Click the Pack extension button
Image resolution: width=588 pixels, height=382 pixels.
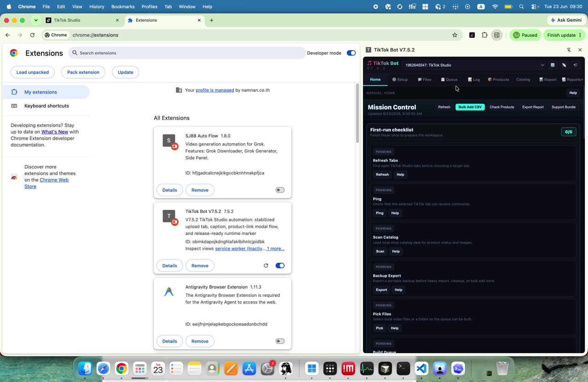[x=83, y=72]
